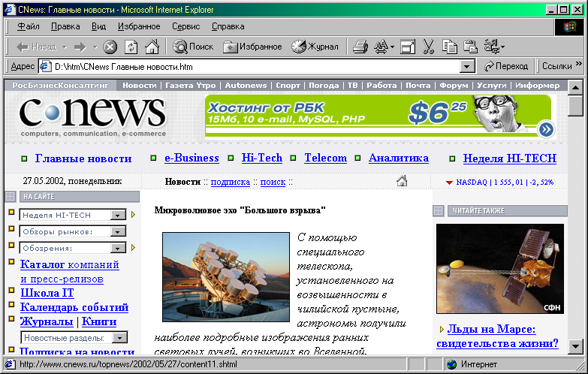
Task: Click the поиск link
Action: click(x=273, y=182)
